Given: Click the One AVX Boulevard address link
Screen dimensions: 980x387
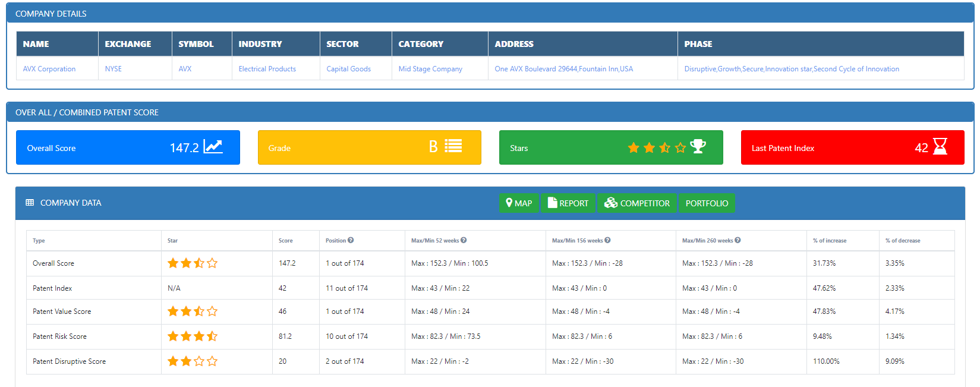Looking at the screenshot, I should point(564,69).
